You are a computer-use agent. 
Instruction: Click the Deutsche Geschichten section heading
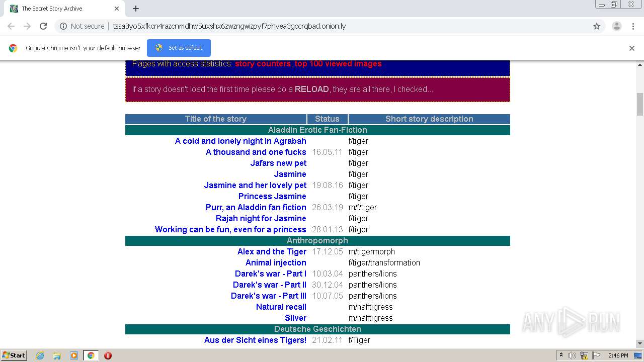pos(317,329)
